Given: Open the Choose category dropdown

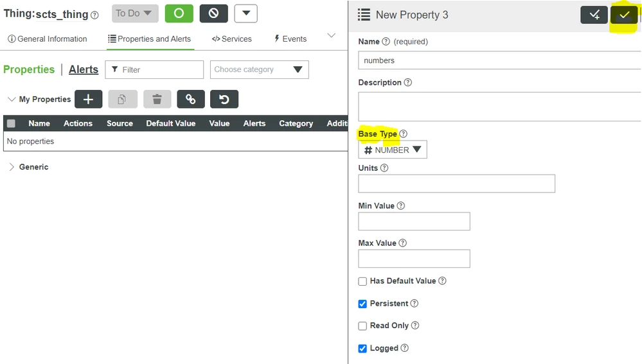Looking at the screenshot, I should click(x=259, y=69).
